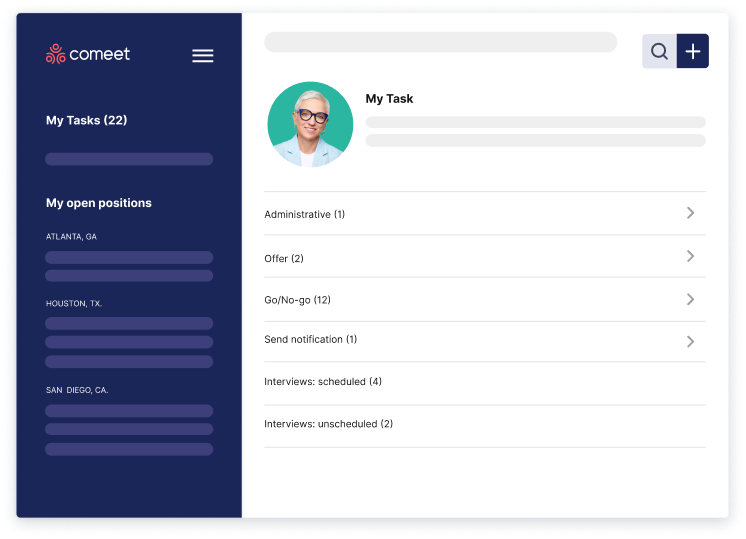Screen dimensions: 746x539
Task: Select My open positions heading
Action: [x=99, y=203]
